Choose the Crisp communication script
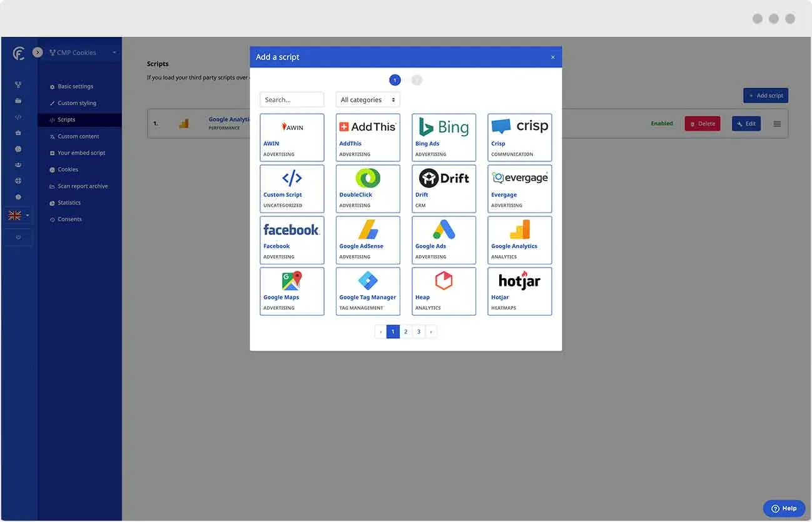 point(519,138)
